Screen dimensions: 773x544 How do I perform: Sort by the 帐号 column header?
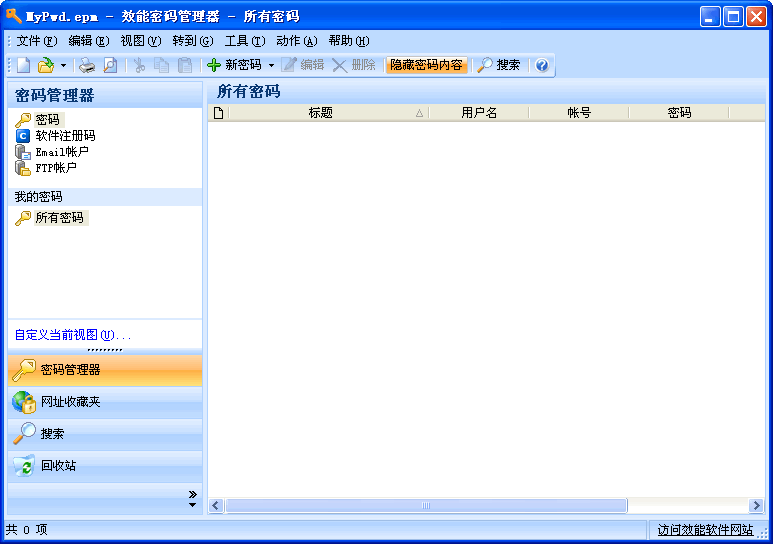click(x=579, y=113)
